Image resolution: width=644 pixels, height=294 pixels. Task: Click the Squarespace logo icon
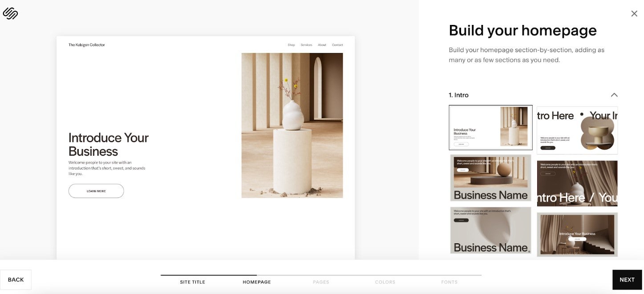(10, 13)
